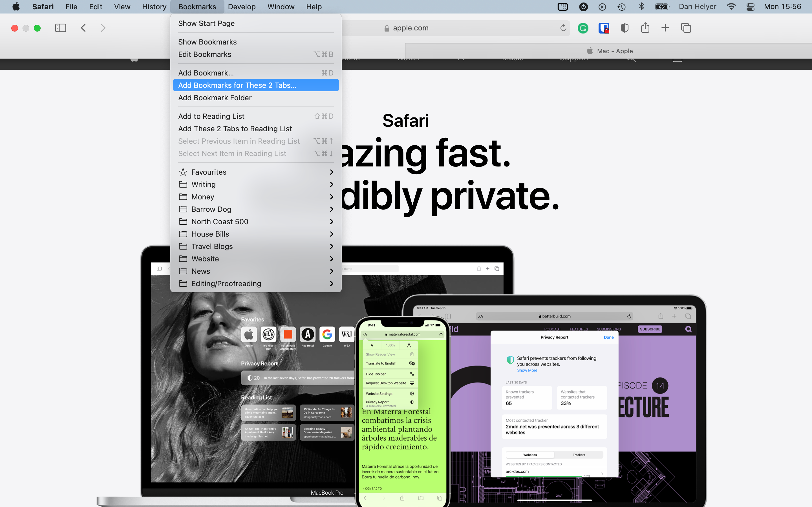Click Add to Reading List menu item
Image resolution: width=812 pixels, height=507 pixels.
[x=211, y=116]
